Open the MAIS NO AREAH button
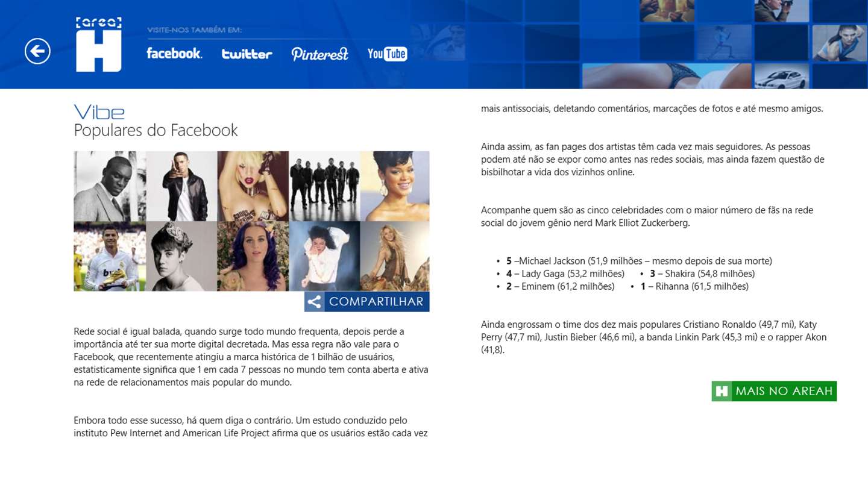 (x=774, y=391)
